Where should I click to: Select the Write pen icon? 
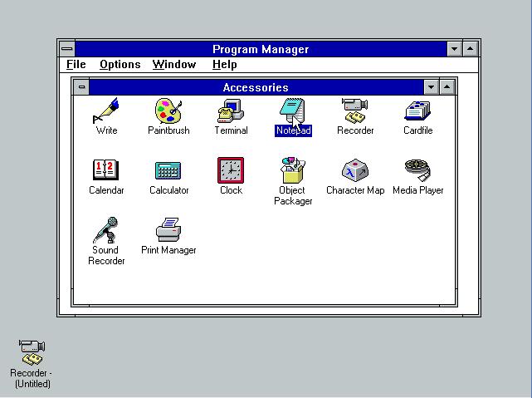[x=106, y=111]
